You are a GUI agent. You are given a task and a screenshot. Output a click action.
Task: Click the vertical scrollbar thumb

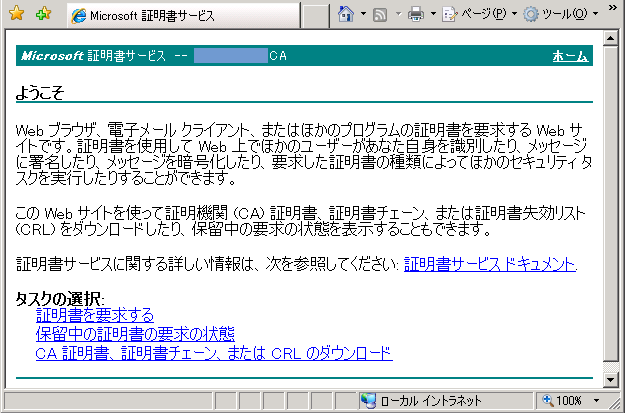[x=610, y=203]
